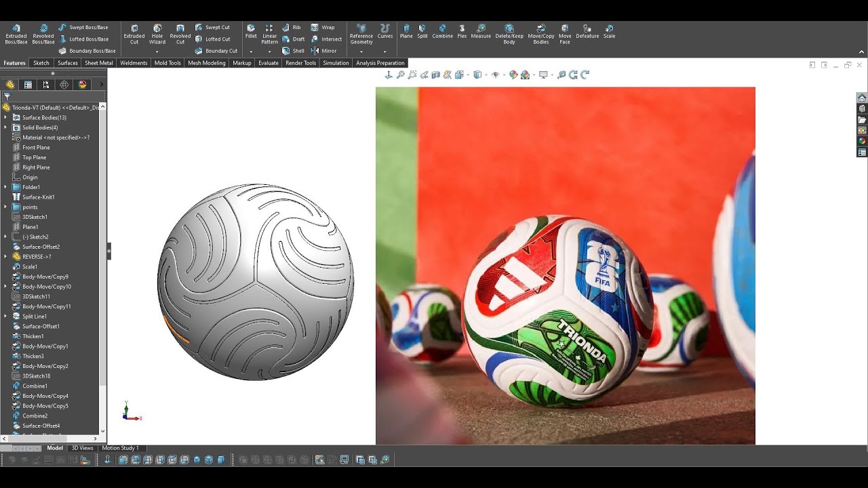This screenshot has height=488, width=868.
Task: Expand the Surface Bodies(13) folder
Action: coord(5,117)
